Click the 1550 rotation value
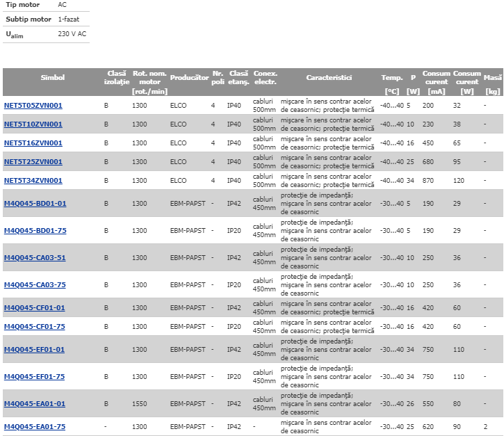Viewport: 504px width, 436px height. click(140, 404)
